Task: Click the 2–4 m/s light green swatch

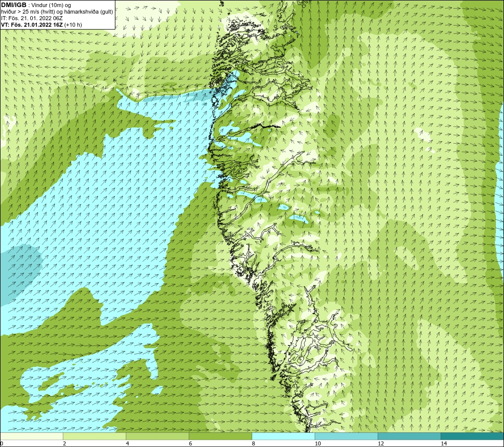Action: click(x=95, y=436)
